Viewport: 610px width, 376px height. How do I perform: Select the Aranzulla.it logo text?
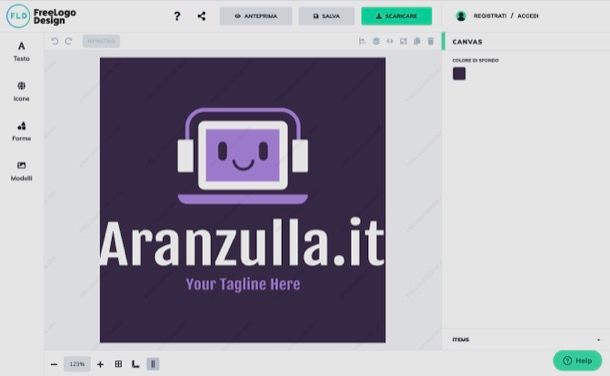click(x=243, y=243)
